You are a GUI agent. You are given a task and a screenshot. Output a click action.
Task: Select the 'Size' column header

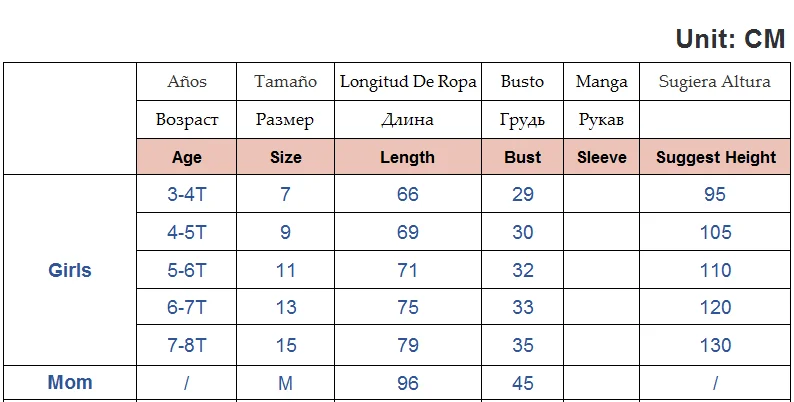click(x=286, y=157)
